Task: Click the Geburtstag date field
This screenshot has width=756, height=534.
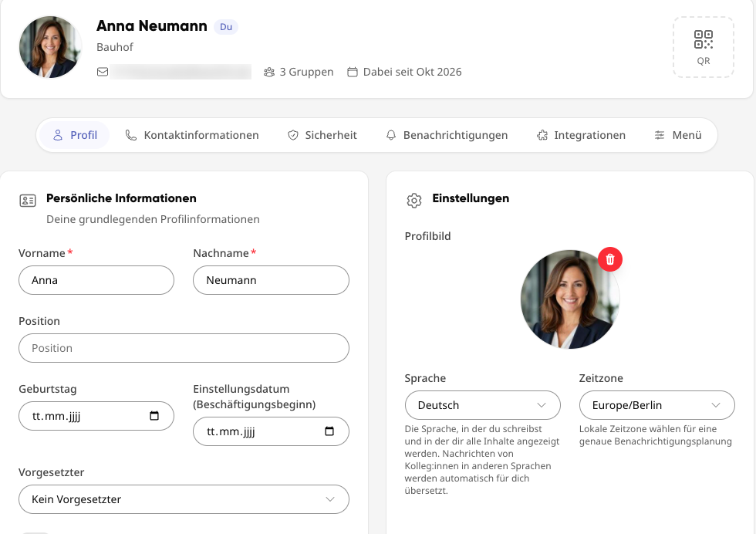Action: [96, 416]
